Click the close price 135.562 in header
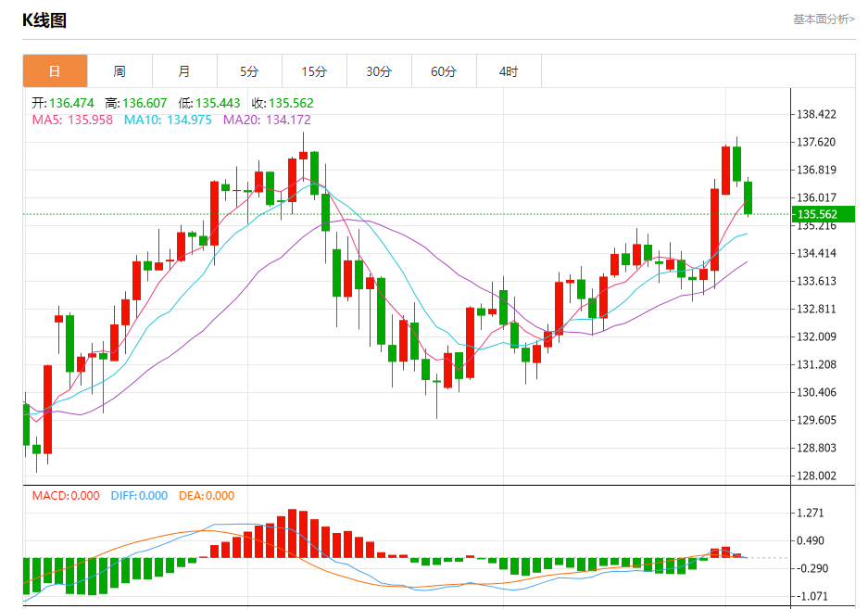868x609 pixels. [291, 103]
